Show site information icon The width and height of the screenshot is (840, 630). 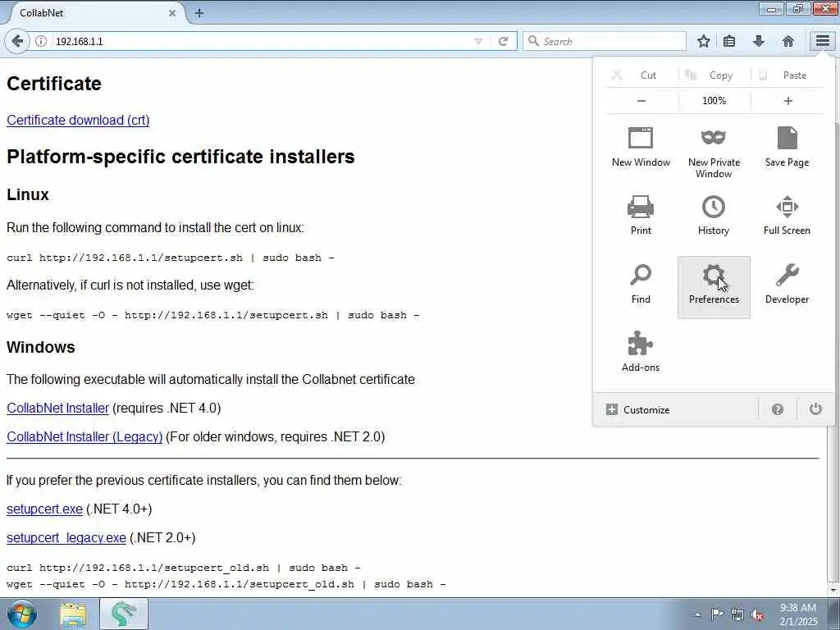point(41,41)
